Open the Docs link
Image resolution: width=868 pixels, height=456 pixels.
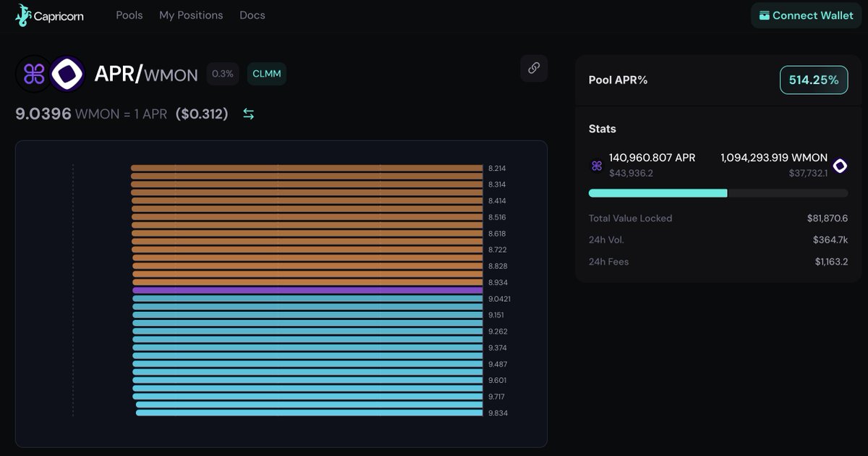[x=252, y=15]
